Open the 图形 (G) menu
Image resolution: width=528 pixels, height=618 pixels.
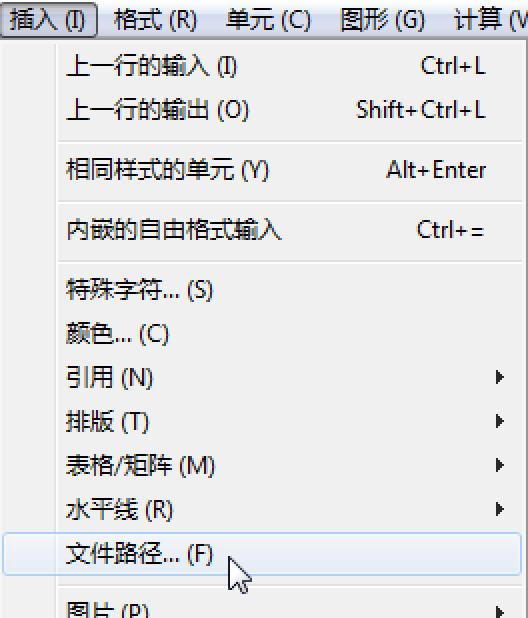(x=383, y=20)
